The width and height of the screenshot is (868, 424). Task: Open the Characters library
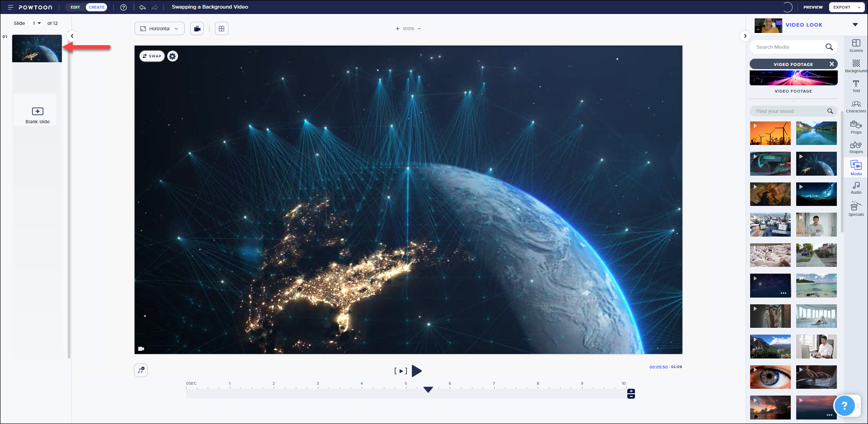[x=856, y=107]
